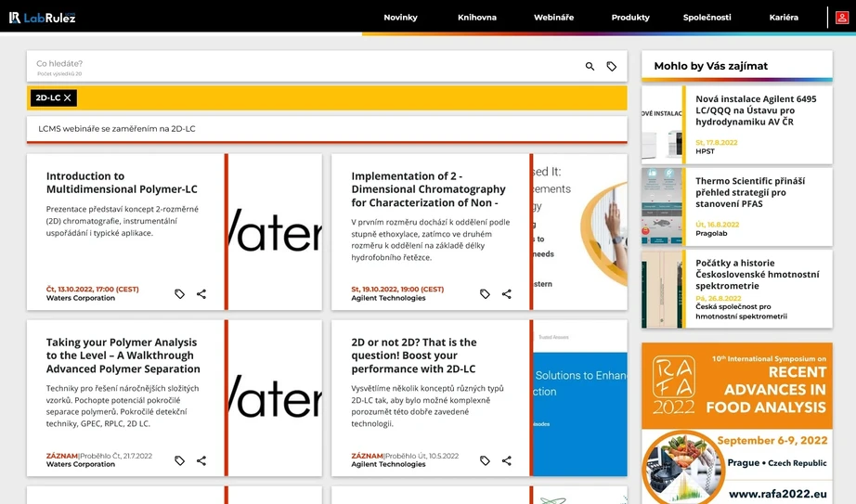
Task: Open Nová instalace Agilent 6495 article
Action: click(756, 110)
